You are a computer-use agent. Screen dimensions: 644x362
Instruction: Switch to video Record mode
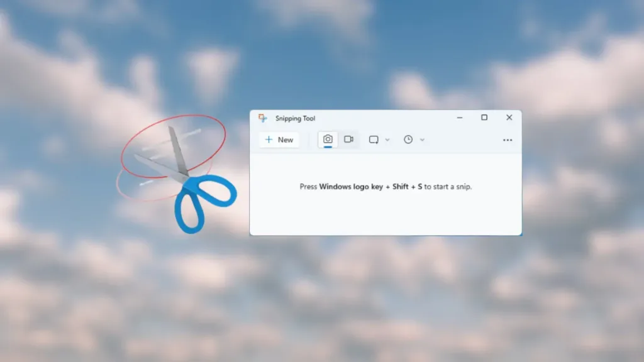click(348, 140)
